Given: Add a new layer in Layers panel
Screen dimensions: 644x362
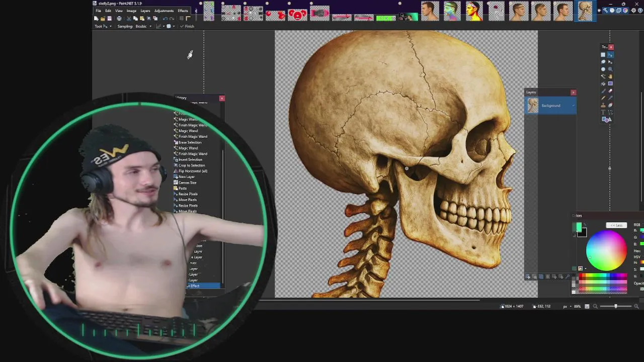Looking at the screenshot, I should [x=528, y=277].
